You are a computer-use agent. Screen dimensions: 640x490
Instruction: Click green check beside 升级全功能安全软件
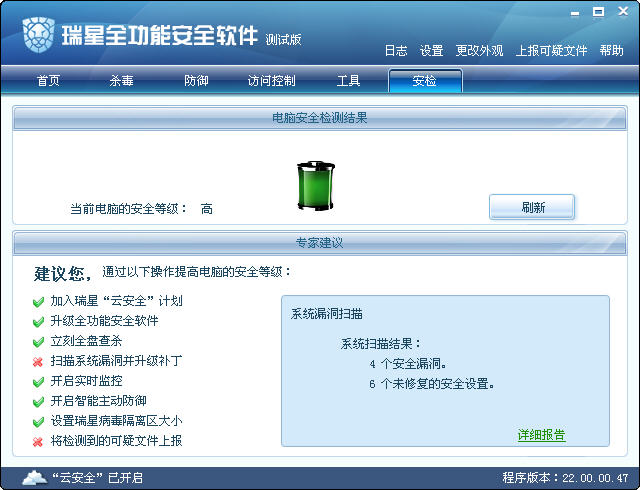pos(38,322)
